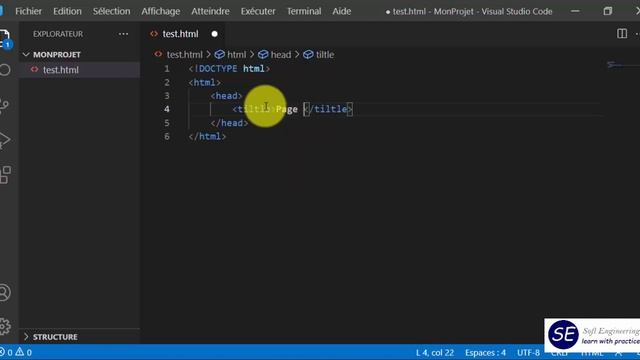This screenshot has width=640, height=360.
Task: Click the minimap at editor right edge
Action: coord(622,64)
